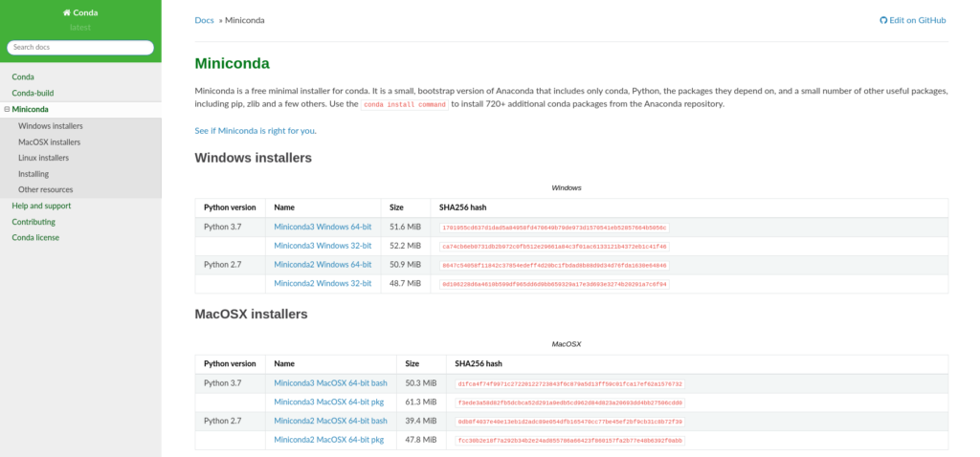This screenshot has height=457, width=980.
Task: Select the '39.4 MiB' size cell
Action: [x=421, y=421]
